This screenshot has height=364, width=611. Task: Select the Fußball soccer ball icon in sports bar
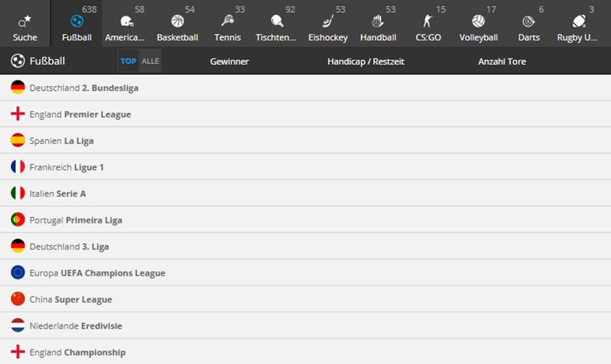coord(77,21)
